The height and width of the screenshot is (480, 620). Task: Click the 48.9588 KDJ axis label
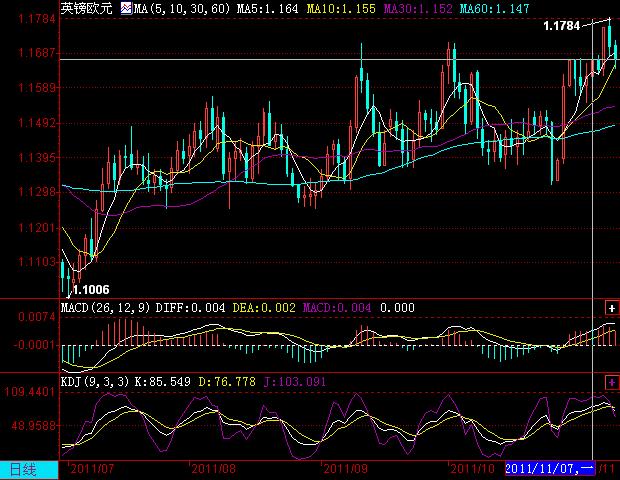[33, 426]
